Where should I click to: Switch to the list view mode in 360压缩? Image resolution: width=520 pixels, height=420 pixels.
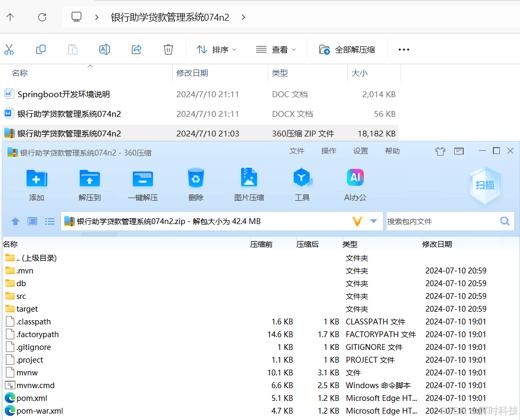tap(50, 221)
